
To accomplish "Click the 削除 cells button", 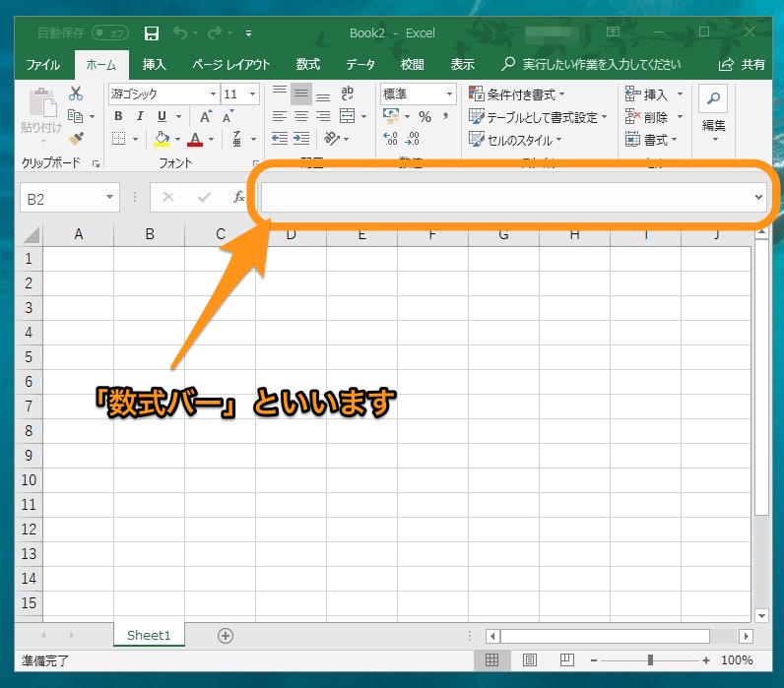I will 654,117.
